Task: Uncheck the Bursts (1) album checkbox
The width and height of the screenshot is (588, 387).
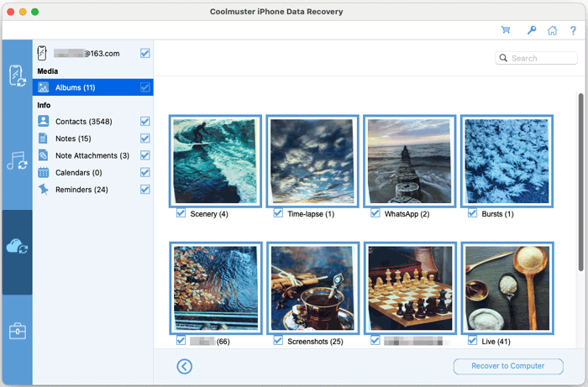Action: 472,213
